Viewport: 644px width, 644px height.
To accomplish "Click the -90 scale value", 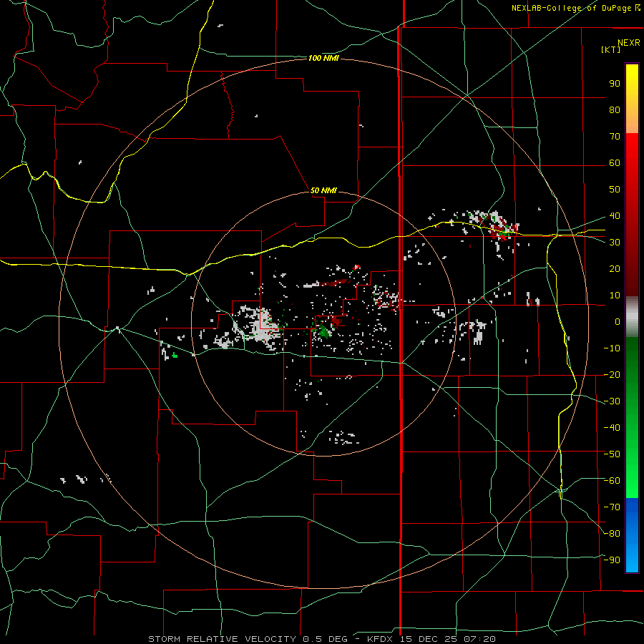I will (612, 560).
